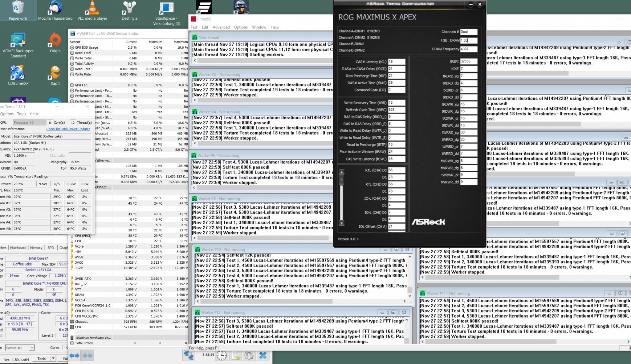Switch to the Memory tab in CPU-Z
This screenshot has height=364, width=631.
point(36,248)
